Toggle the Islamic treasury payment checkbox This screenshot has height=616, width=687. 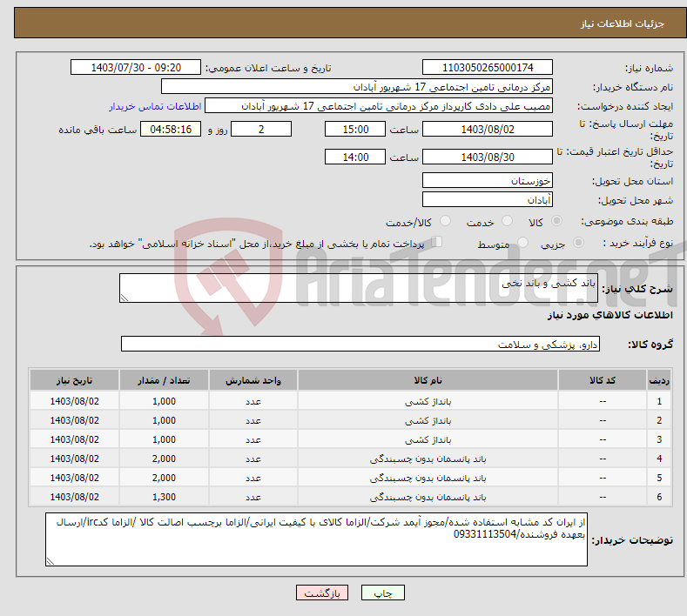pyautogui.click(x=436, y=242)
